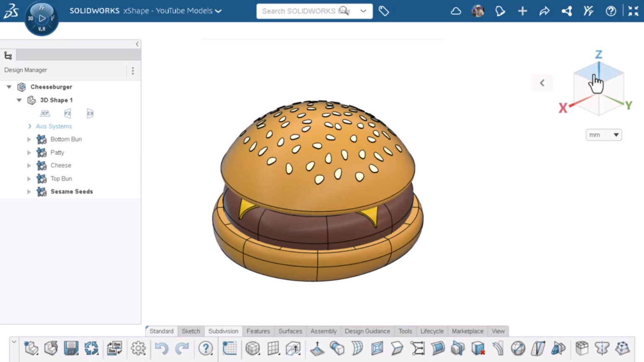Click the add (+) icon in the top bar

[522, 11]
